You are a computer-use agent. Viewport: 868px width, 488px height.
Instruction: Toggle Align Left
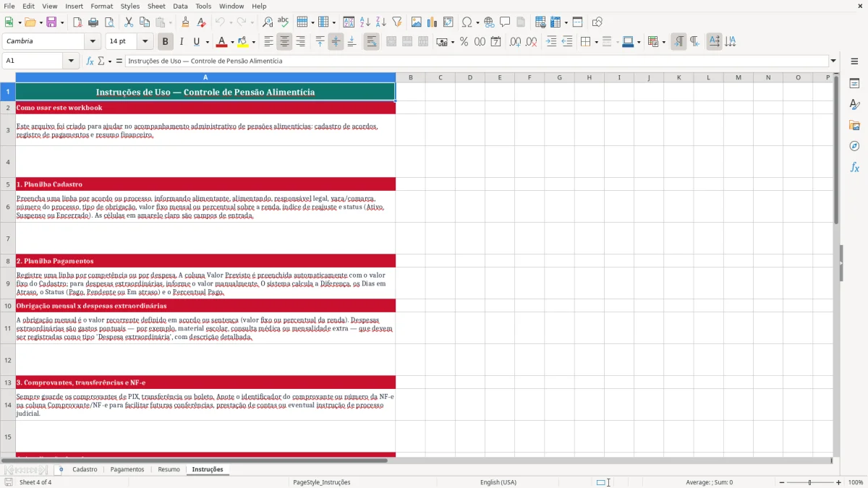click(268, 42)
